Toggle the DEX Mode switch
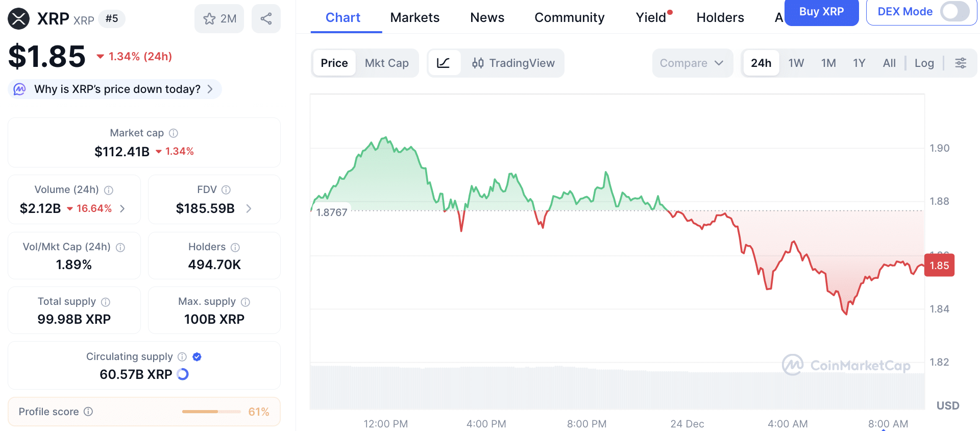This screenshot has height=431, width=980. [955, 11]
